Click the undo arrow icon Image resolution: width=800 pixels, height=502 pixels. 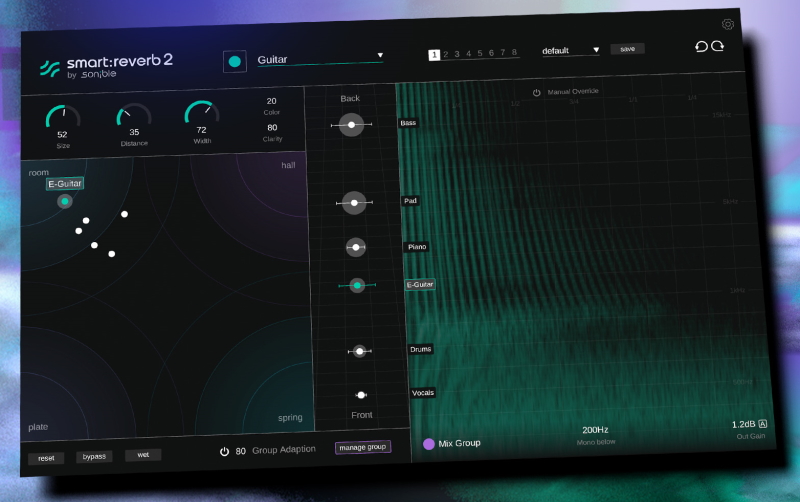pos(702,47)
